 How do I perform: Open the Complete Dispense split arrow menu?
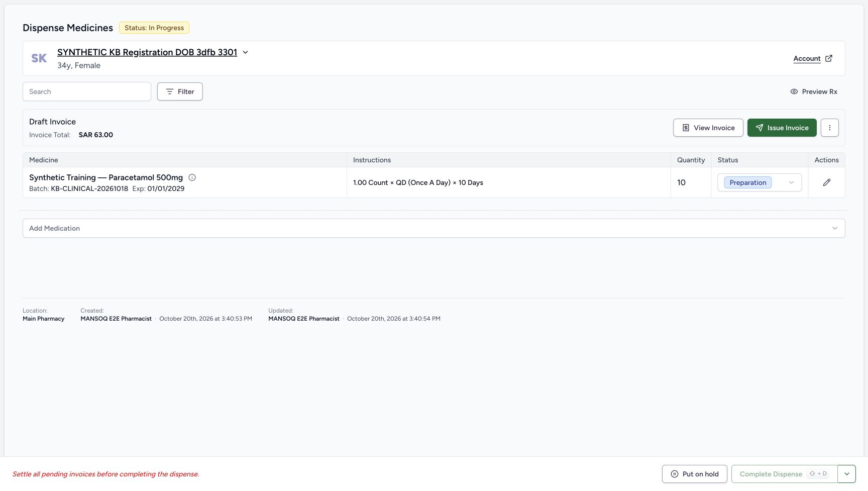pyautogui.click(x=847, y=474)
